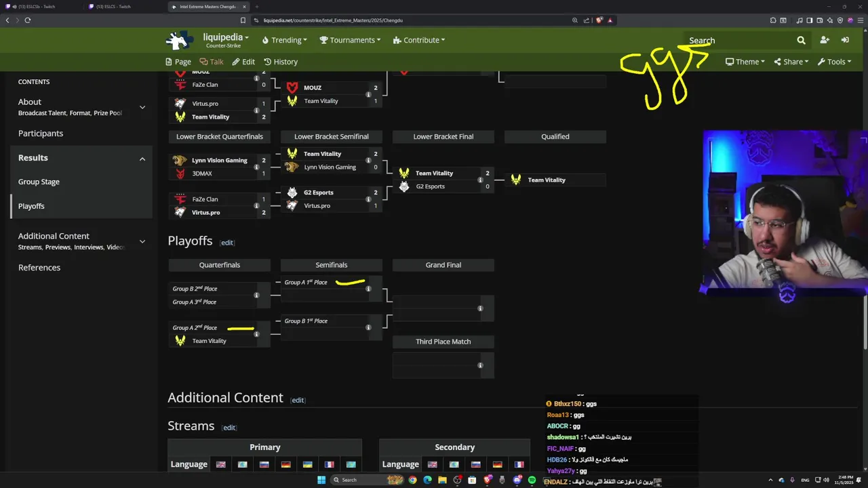Open the Trending dropdown menu
The image size is (868, 488).
(x=284, y=40)
